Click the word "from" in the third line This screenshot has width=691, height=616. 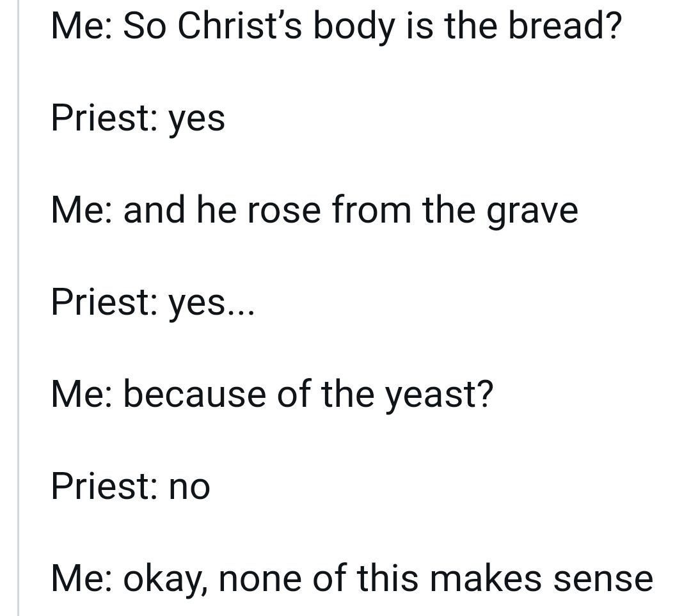point(372,210)
